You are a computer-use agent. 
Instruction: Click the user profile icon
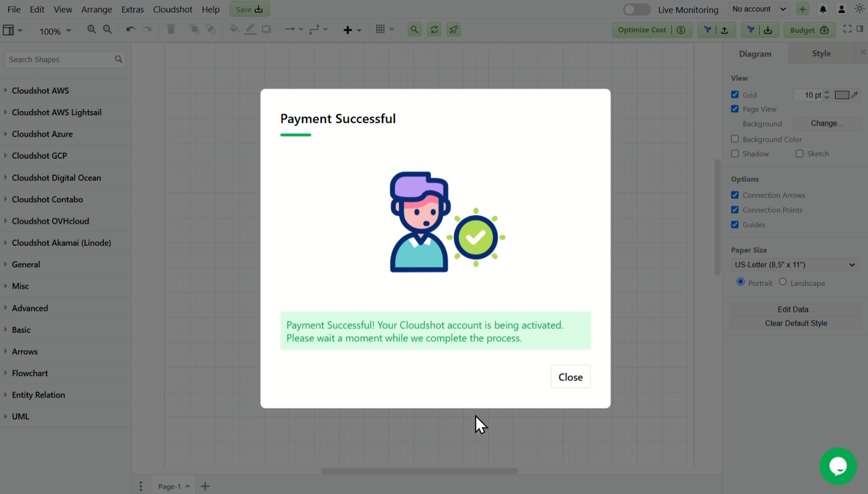(842, 9)
